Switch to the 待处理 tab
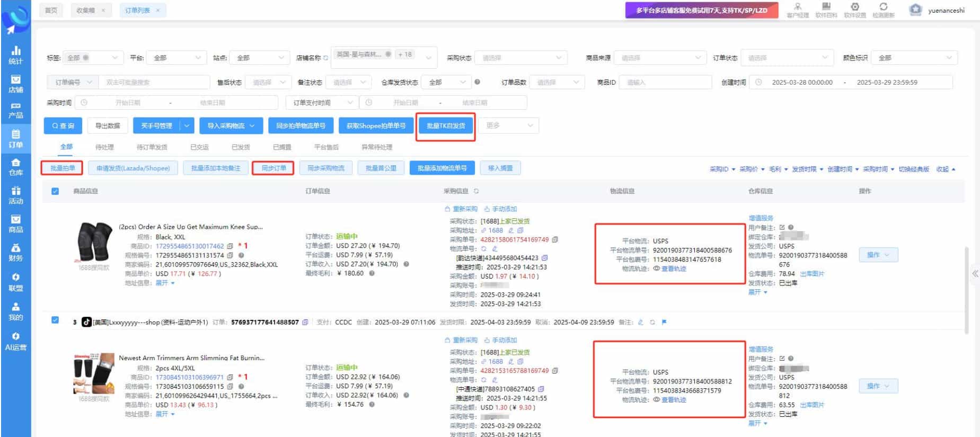 [104, 147]
